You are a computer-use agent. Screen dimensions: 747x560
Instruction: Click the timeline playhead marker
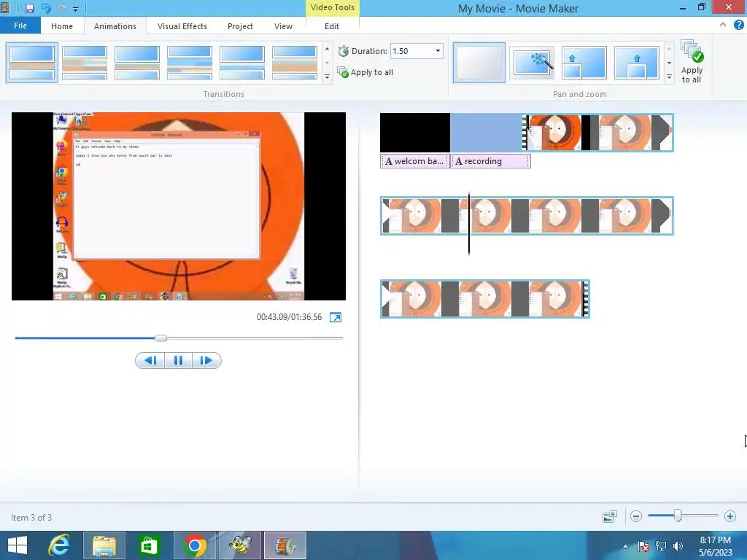[469, 224]
